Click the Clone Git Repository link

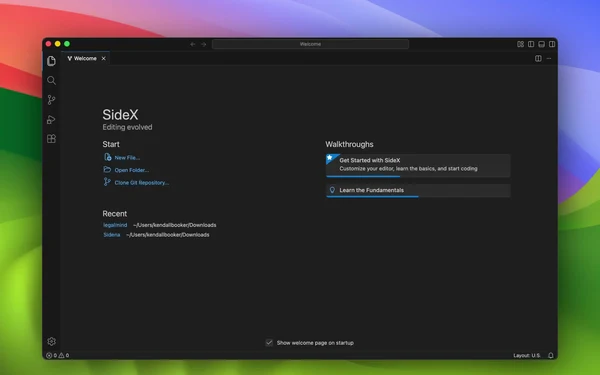pyautogui.click(x=142, y=183)
